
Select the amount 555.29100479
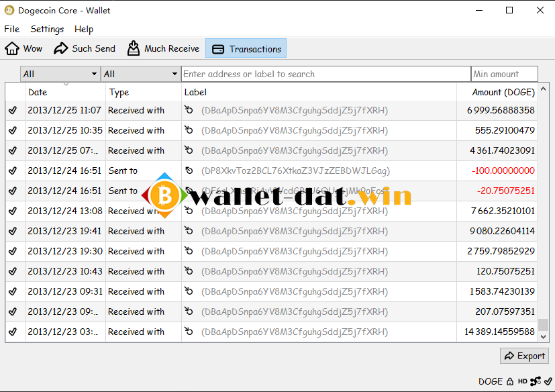point(505,131)
